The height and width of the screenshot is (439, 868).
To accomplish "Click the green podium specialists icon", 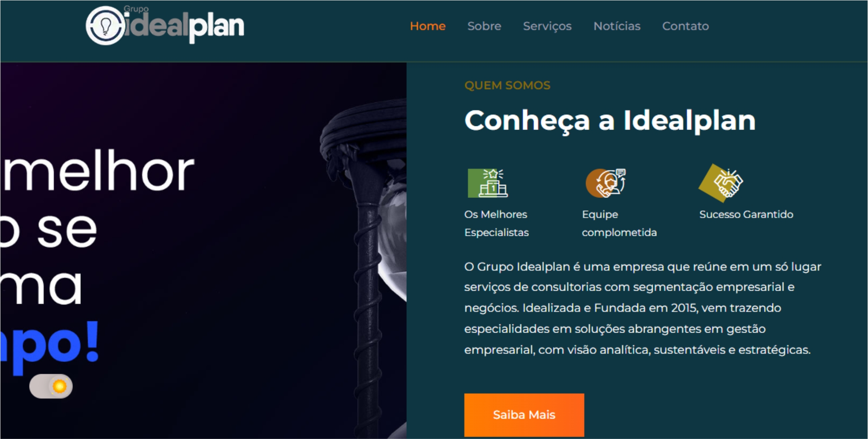I will coord(488,183).
